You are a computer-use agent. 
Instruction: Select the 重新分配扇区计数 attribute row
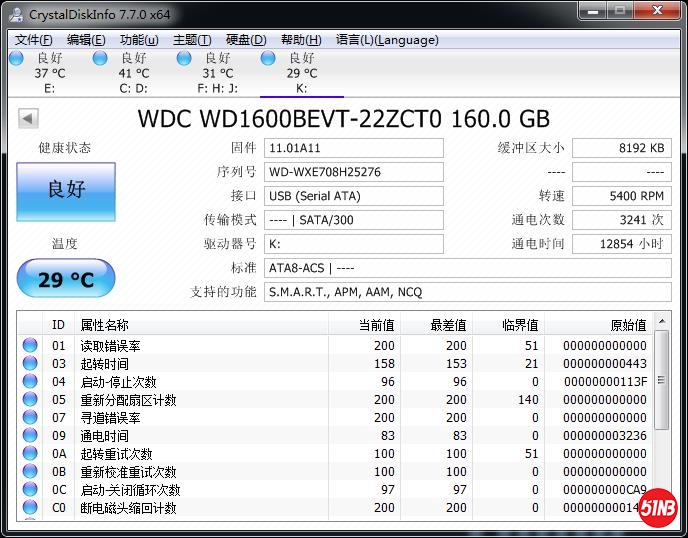[128, 400]
